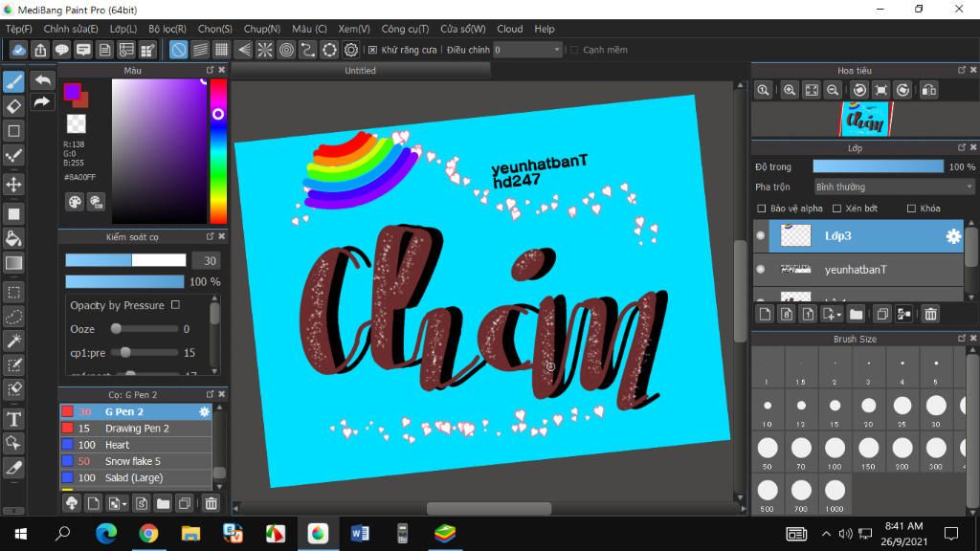Open Word from the Windows taskbar
This screenshot has height=551, width=980.
tap(360, 534)
